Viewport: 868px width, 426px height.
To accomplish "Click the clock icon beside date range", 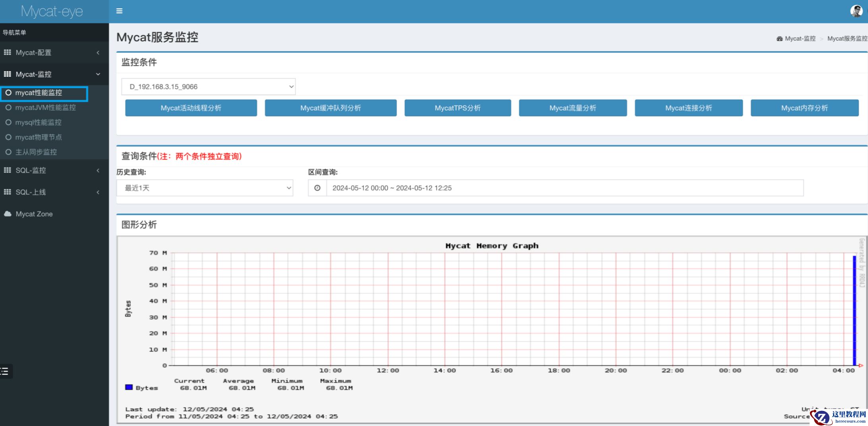I will coord(317,188).
